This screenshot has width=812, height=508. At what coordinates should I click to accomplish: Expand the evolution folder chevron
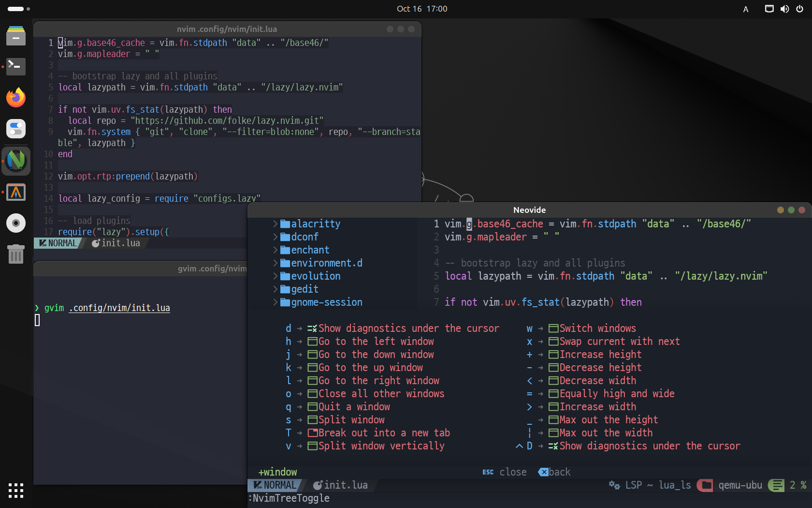click(275, 276)
